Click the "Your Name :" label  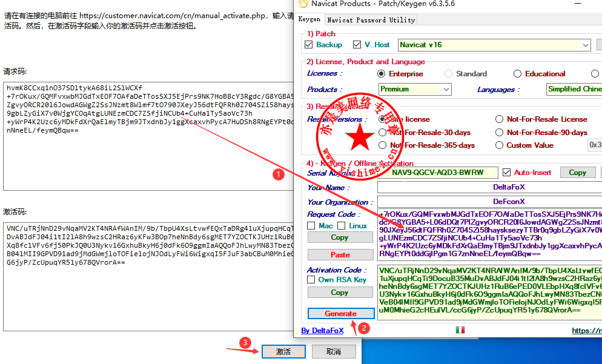[x=328, y=188]
